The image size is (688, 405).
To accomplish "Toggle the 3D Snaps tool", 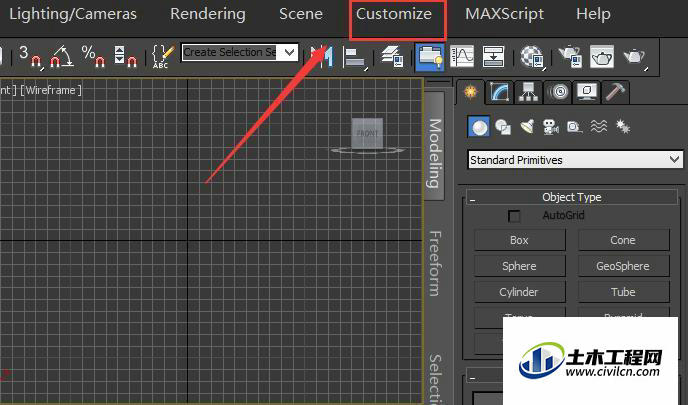I will tap(31, 56).
